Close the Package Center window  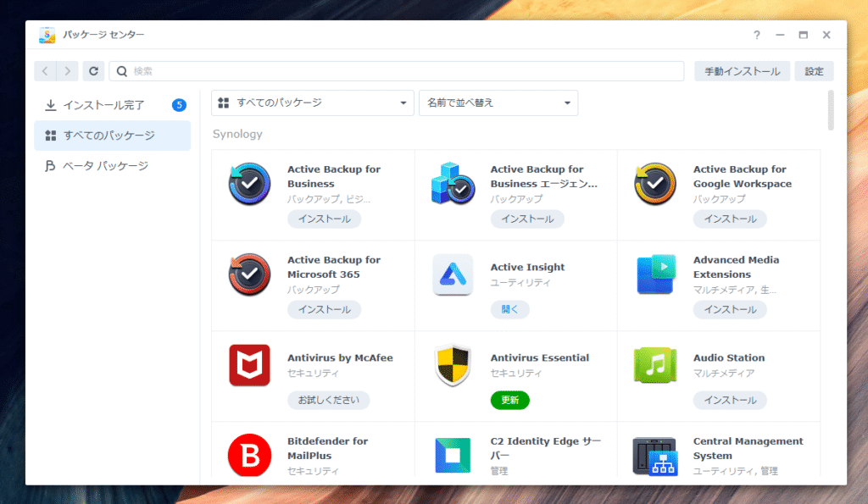[x=826, y=35]
